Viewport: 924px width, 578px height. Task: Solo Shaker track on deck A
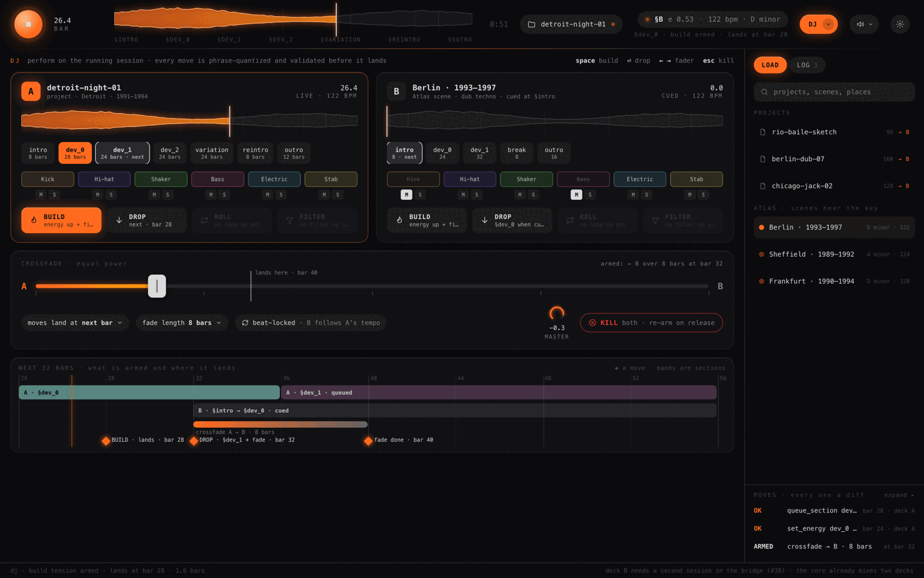[167, 195]
